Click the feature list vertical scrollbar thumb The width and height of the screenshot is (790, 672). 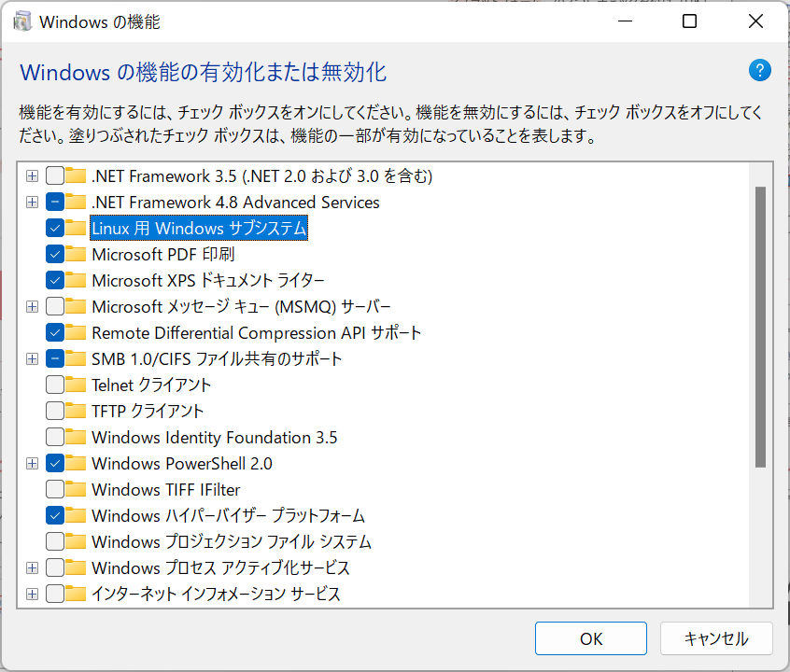coord(760,327)
